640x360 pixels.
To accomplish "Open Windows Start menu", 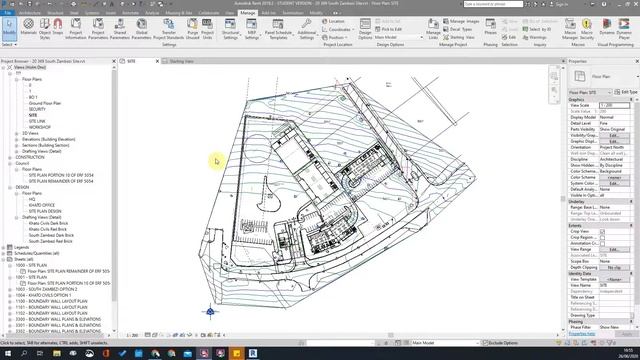I will click(x=7, y=353).
